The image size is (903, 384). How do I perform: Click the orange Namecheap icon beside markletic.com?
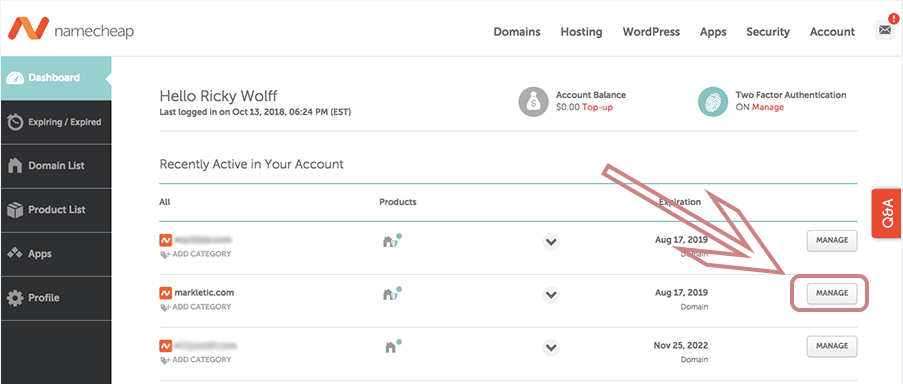pyautogui.click(x=165, y=292)
